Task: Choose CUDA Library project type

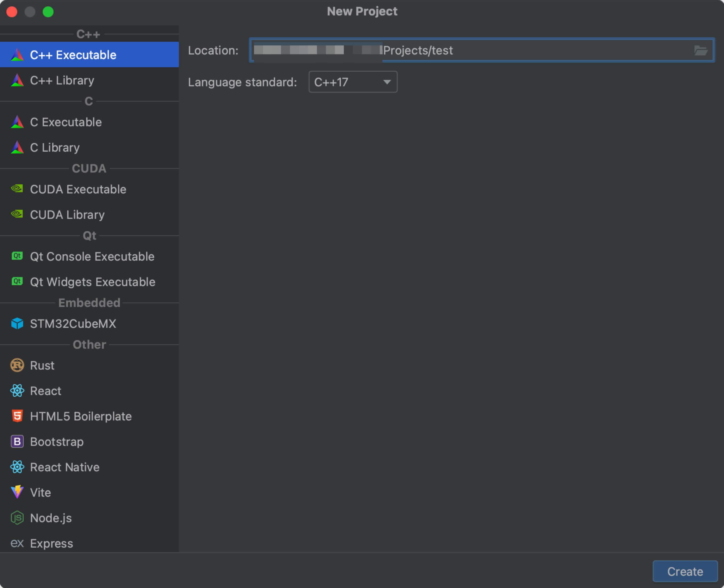Action: 67,215
